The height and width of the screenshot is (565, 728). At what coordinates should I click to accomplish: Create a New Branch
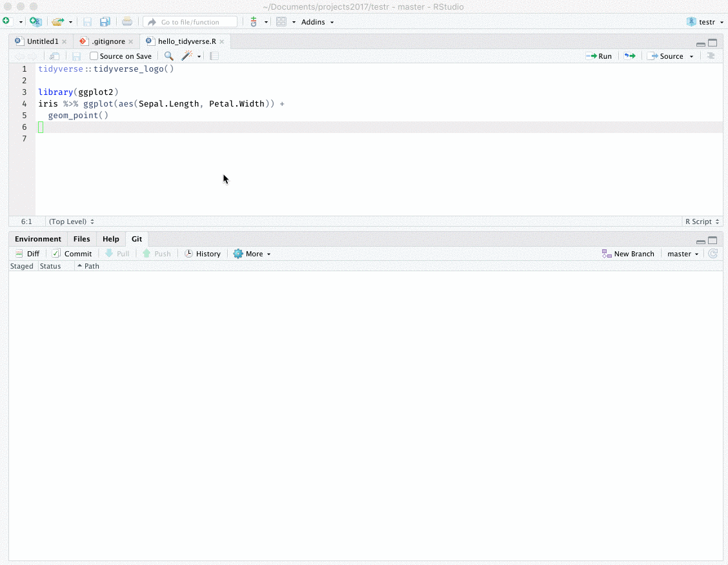(629, 253)
